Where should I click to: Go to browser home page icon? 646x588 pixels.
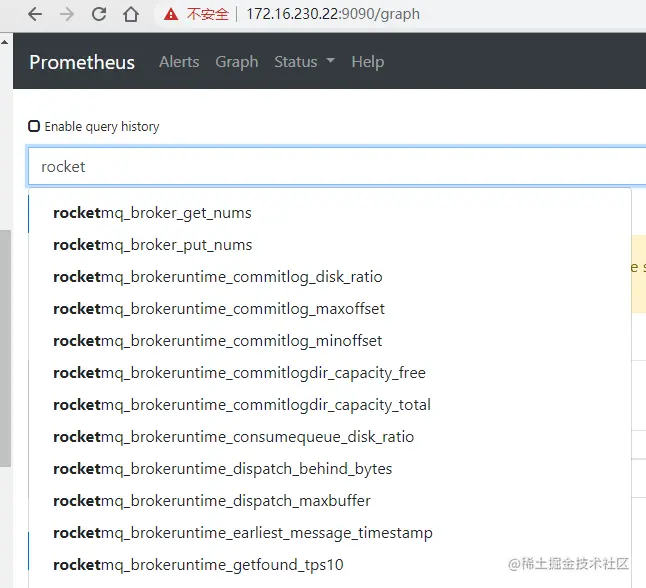click(x=131, y=14)
